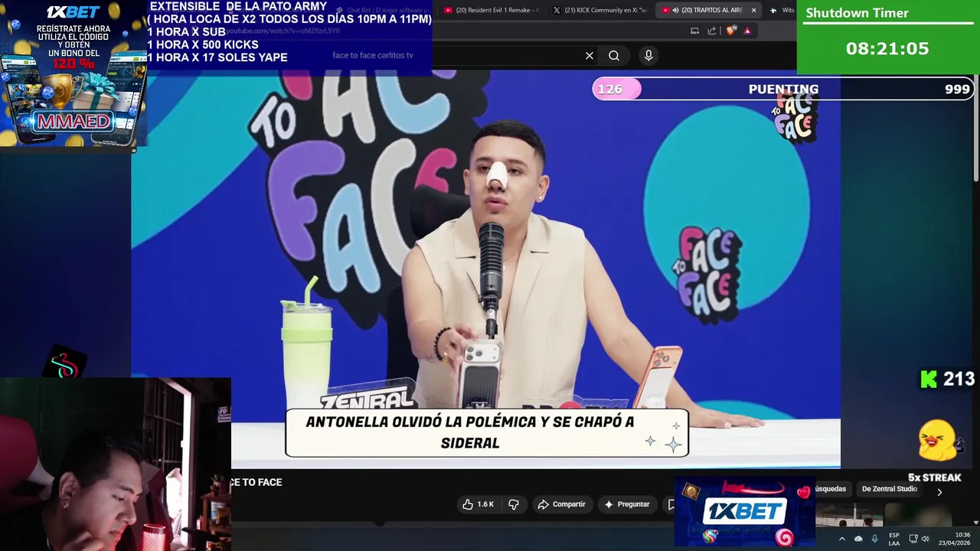This screenshot has height=551, width=980.
Task: Click the '999' goal value
Action: [957, 90]
